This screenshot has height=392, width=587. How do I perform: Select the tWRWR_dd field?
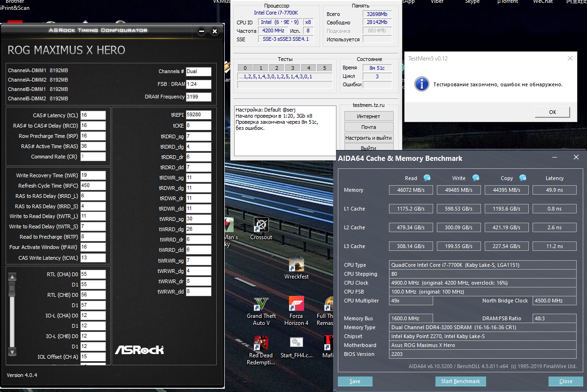198,292
